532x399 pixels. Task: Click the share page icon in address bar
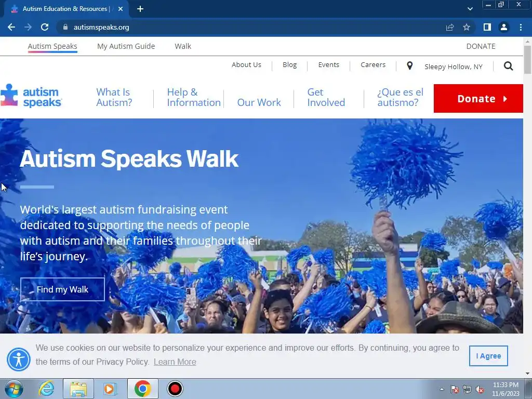pos(450,27)
